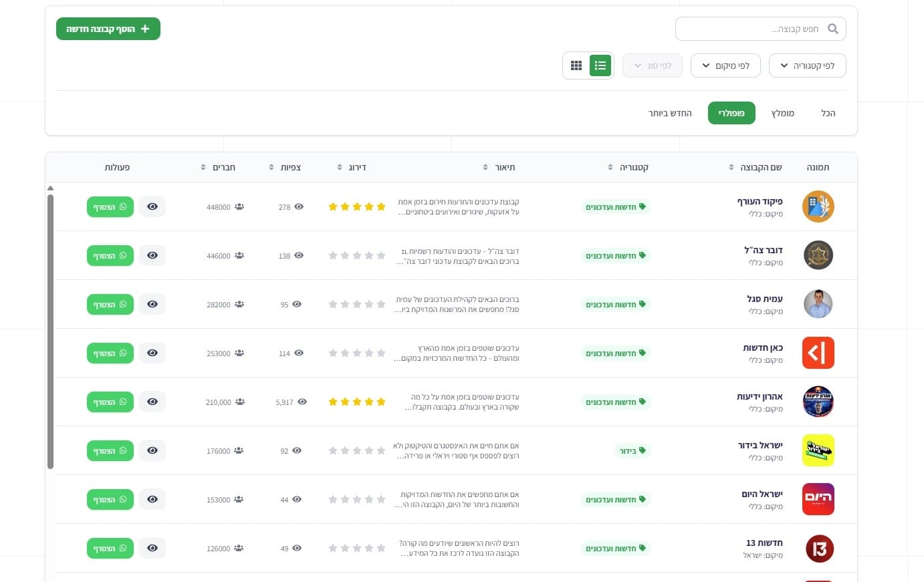Image resolution: width=924 pixels, height=582 pixels.
Task: Switch to the מומלץ tab
Action: 783,113
